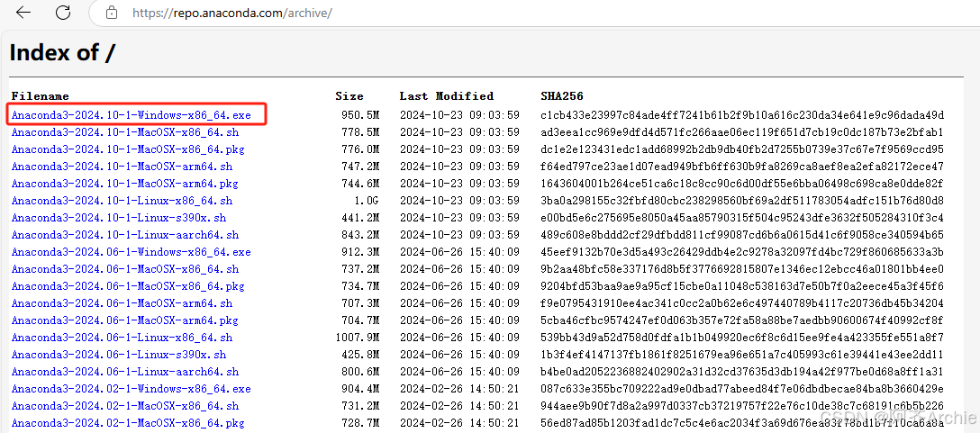Download Anaconda3-2024.10-1-MacOSX-arm64.pkg
The height and width of the screenshot is (433, 980).
click(x=125, y=184)
